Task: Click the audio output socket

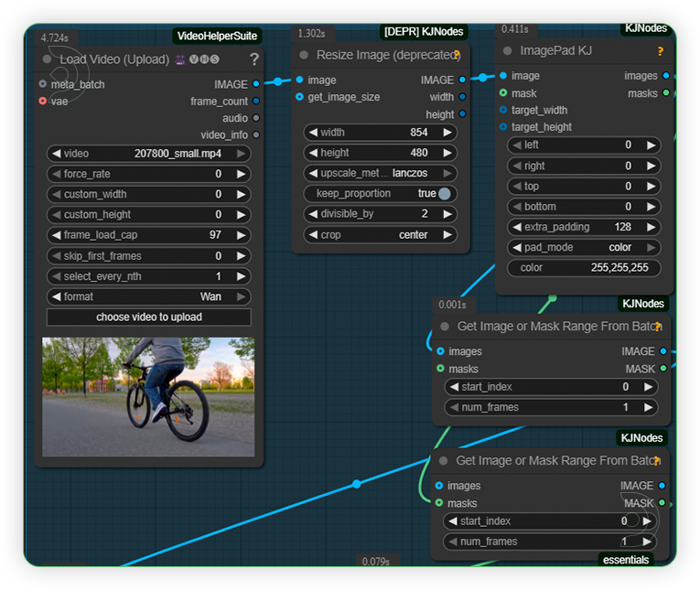Action: 256,118
